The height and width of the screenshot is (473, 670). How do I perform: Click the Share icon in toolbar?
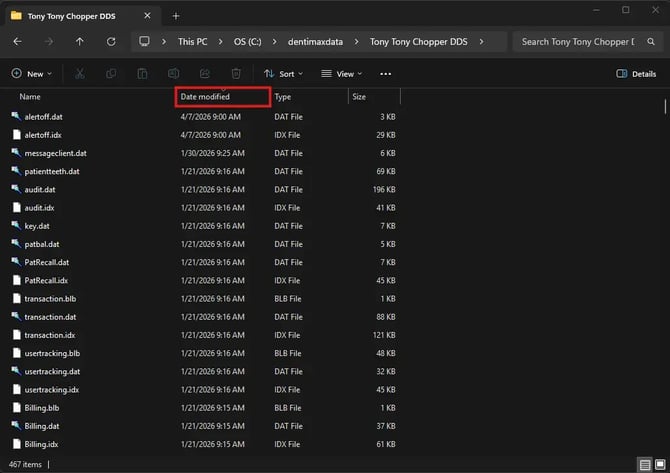click(x=205, y=74)
